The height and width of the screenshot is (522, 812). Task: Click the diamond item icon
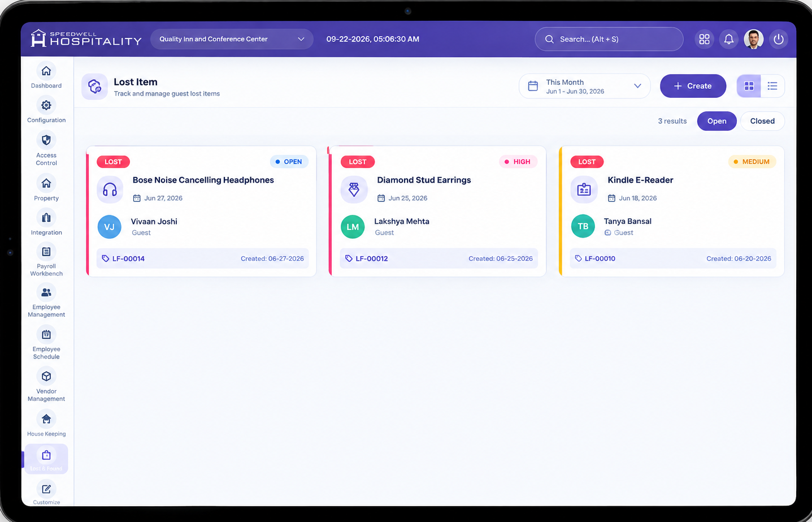tap(354, 189)
